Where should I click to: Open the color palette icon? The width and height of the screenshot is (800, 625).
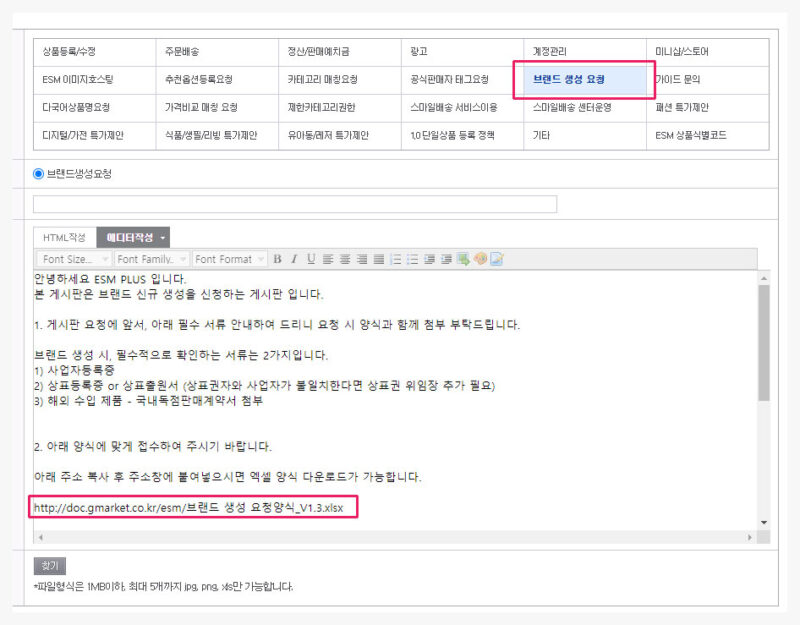pos(480,259)
